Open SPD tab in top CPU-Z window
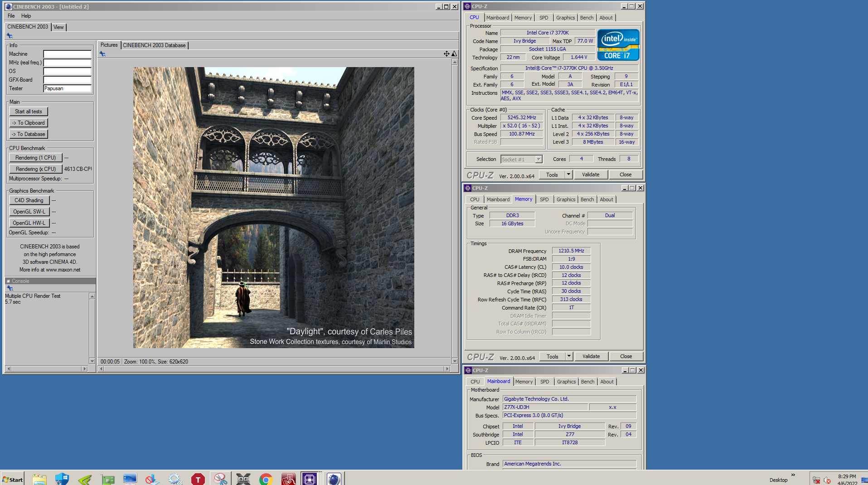 544,18
